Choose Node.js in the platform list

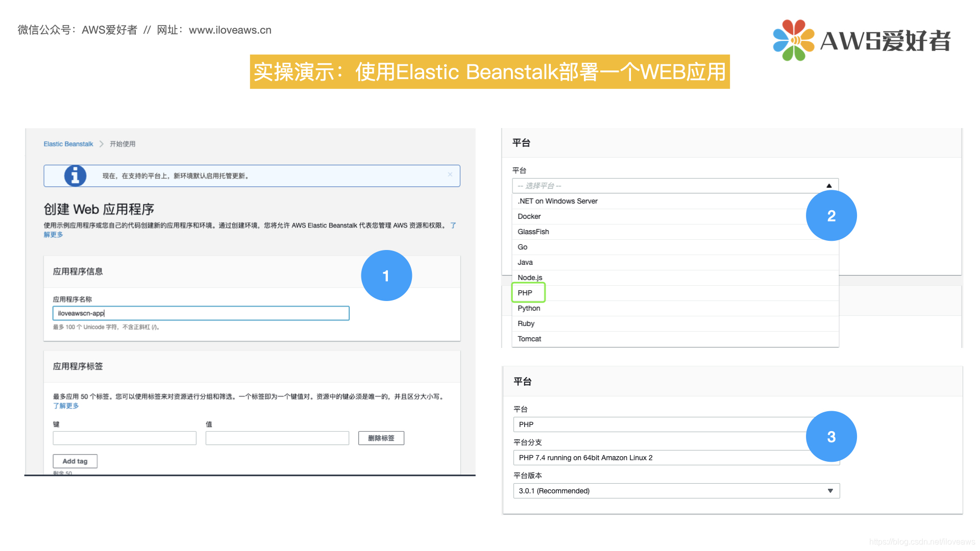pyautogui.click(x=530, y=278)
